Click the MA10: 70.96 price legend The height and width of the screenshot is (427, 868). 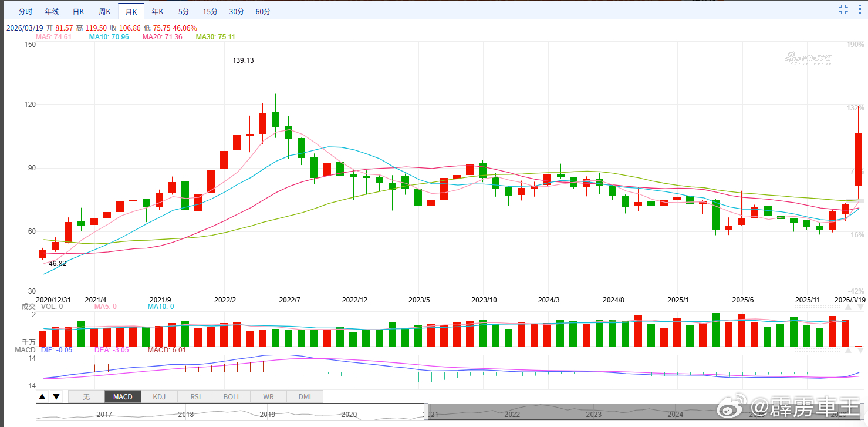[x=109, y=37]
